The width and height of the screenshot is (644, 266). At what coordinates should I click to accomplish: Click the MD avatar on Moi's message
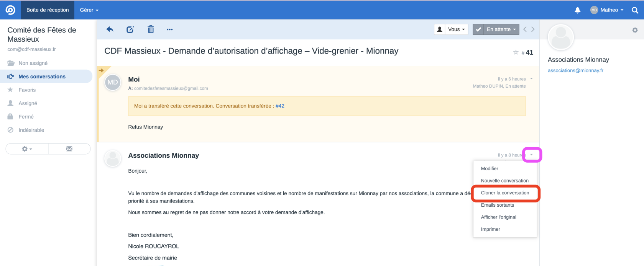(x=113, y=82)
